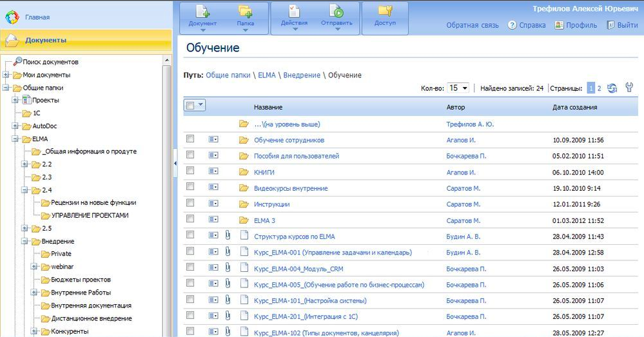Check the box for Инструкции

coord(190,203)
